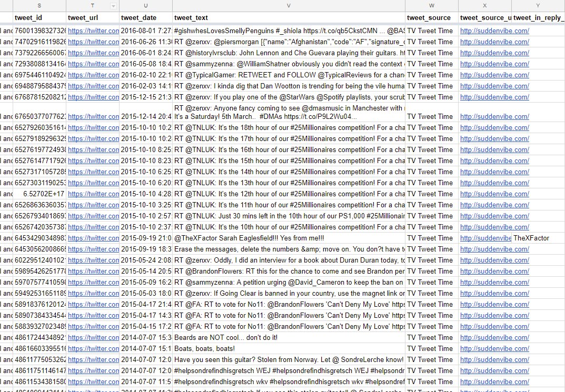The width and height of the screenshot is (565, 392).
Task: Select column W header
Action: [x=431, y=6]
